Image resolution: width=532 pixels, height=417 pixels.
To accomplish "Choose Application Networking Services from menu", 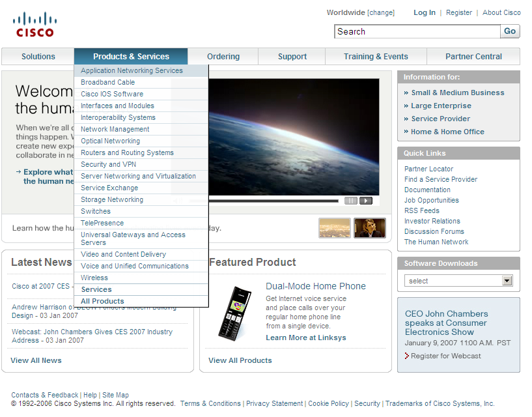I will (141, 70).
